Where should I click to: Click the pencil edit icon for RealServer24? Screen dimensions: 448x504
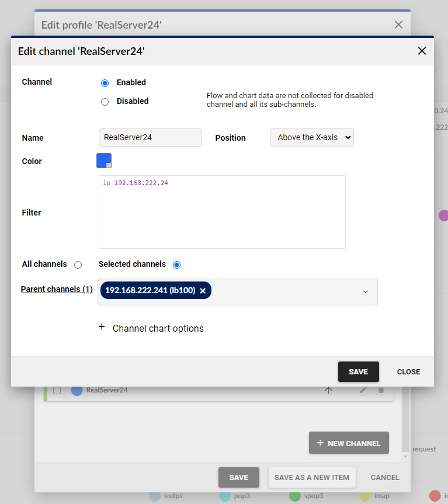pyautogui.click(x=363, y=390)
